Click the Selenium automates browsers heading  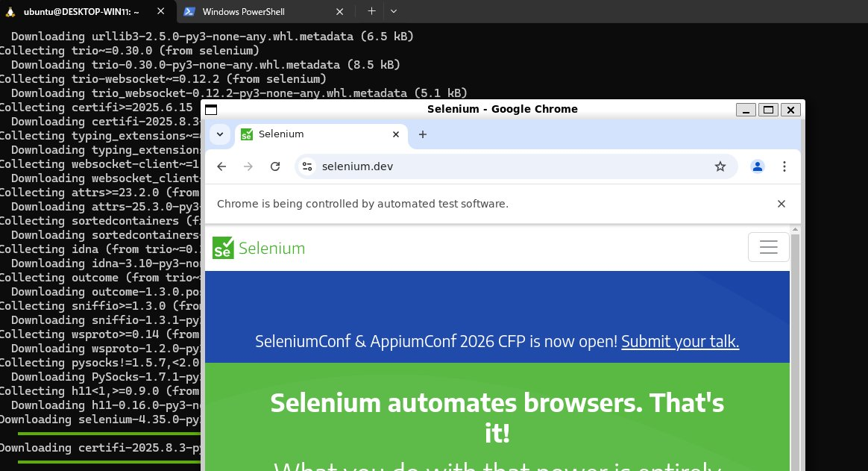(x=497, y=418)
